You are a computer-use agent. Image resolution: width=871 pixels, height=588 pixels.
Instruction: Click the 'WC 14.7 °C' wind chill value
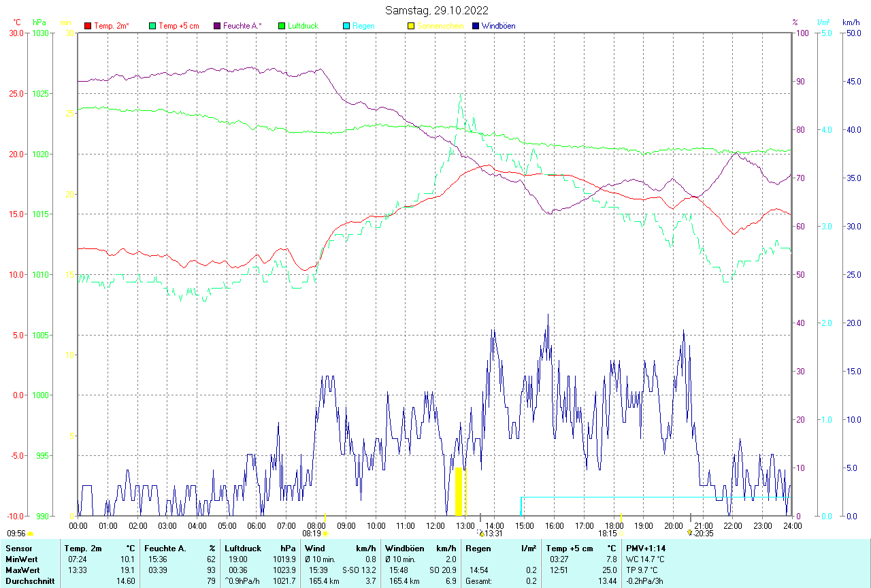coord(646,559)
